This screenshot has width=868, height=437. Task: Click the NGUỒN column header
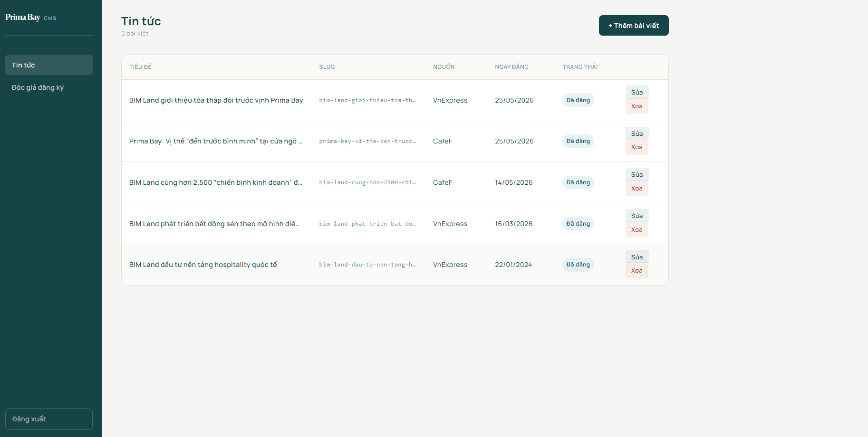444,67
